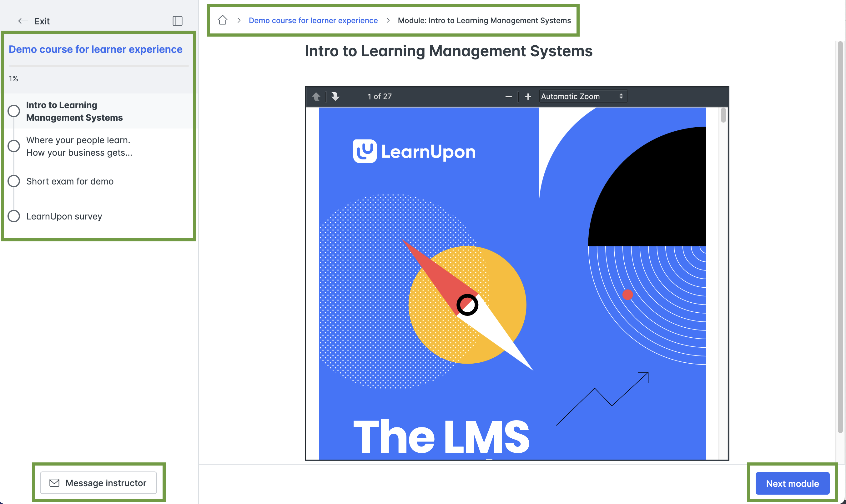Image resolution: width=846 pixels, height=504 pixels.
Task: Click the Exit back arrow
Action: pyautogui.click(x=23, y=21)
